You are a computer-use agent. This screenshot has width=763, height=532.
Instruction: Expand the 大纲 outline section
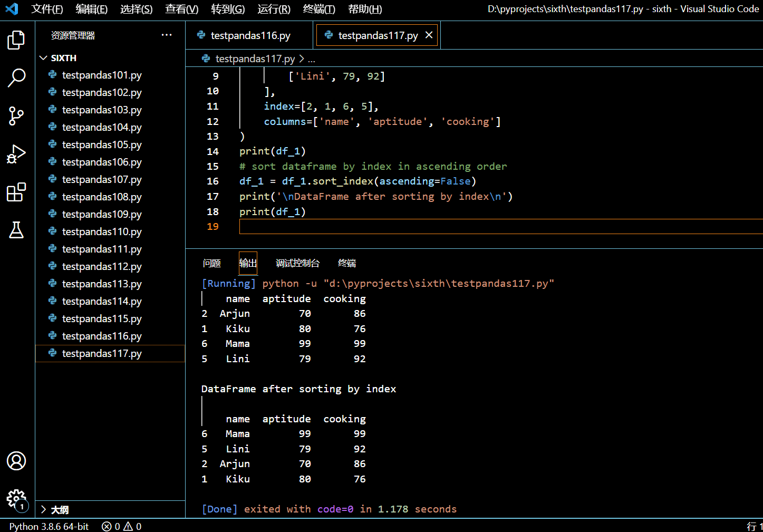click(x=43, y=509)
